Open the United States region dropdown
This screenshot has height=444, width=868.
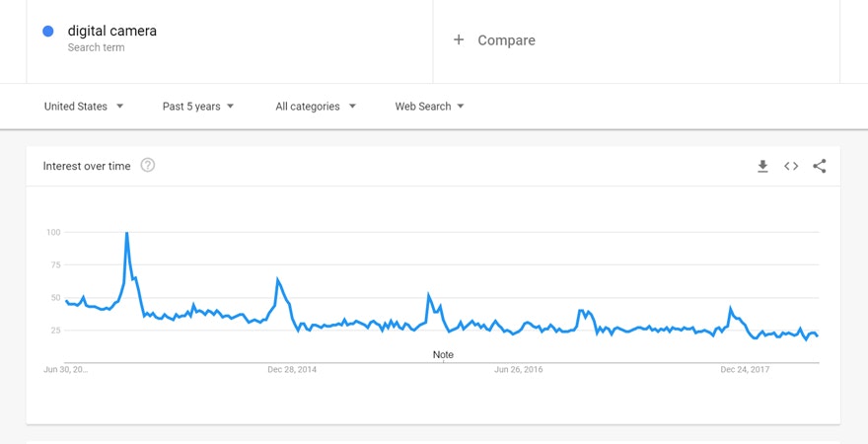tap(84, 107)
